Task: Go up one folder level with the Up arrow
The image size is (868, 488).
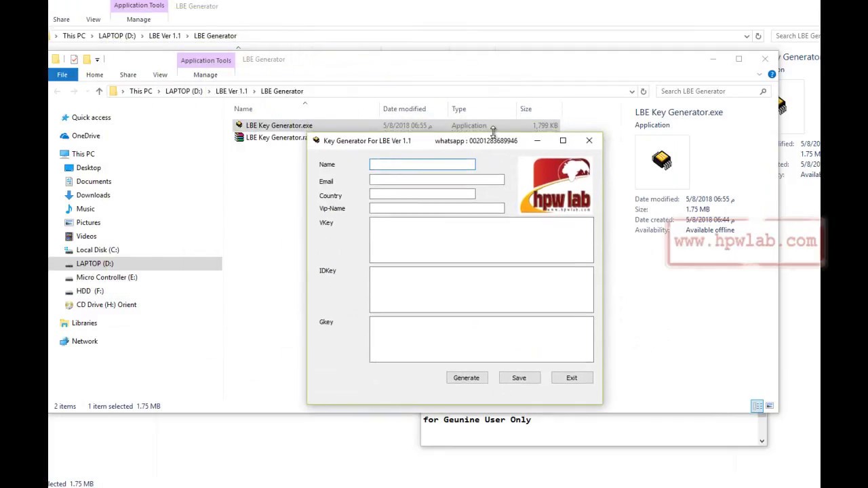Action: pyautogui.click(x=99, y=91)
